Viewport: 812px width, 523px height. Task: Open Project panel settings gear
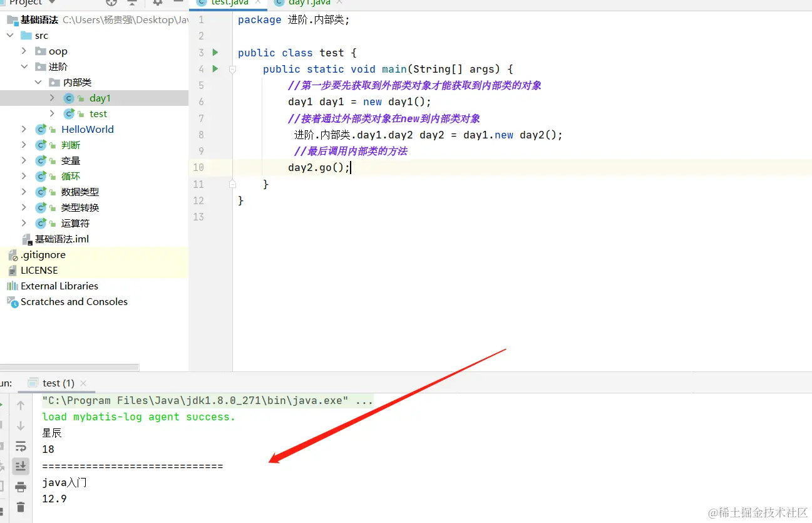pyautogui.click(x=158, y=3)
